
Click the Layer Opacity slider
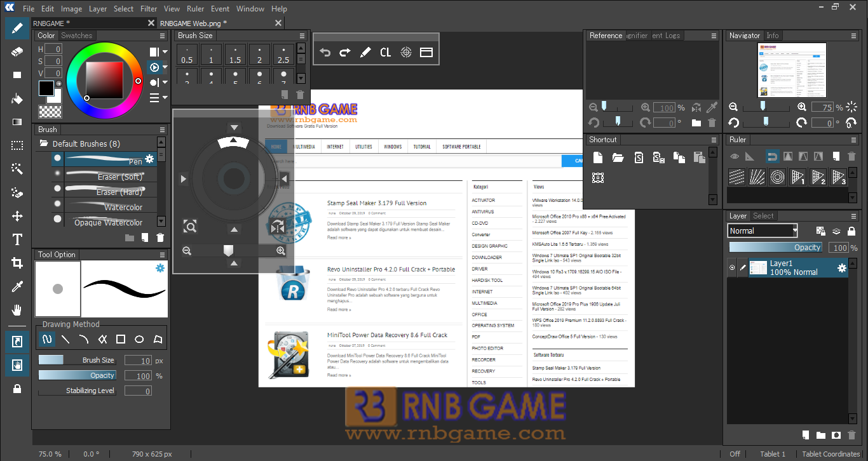[x=776, y=248]
